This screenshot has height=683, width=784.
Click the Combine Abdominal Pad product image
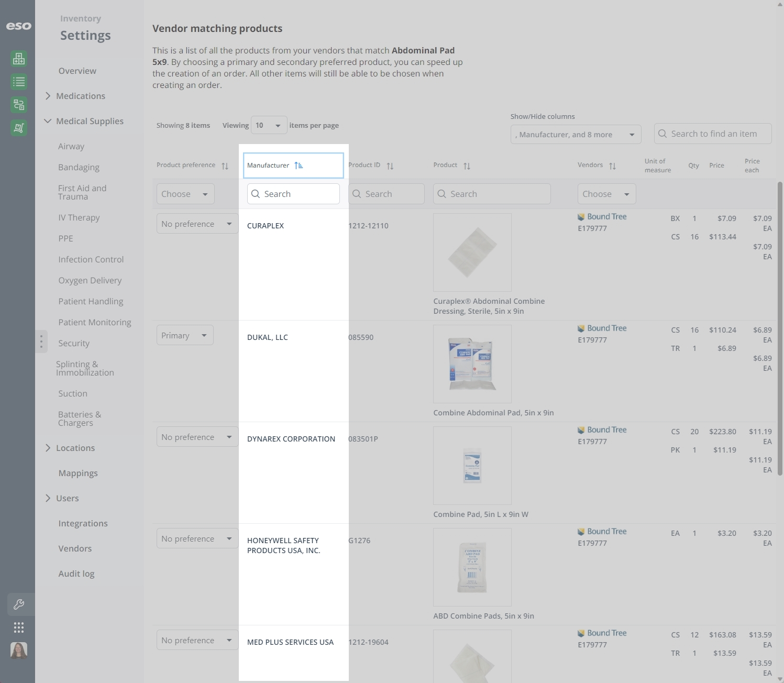[x=472, y=364]
